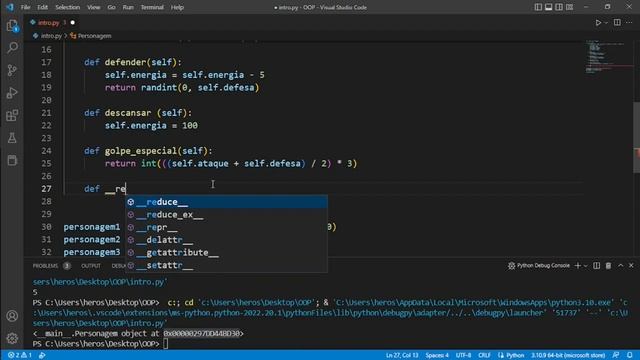The height and width of the screenshot is (360, 640).
Task: Split the terminal panel
Action: pyautogui.click(x=596, y=266)
